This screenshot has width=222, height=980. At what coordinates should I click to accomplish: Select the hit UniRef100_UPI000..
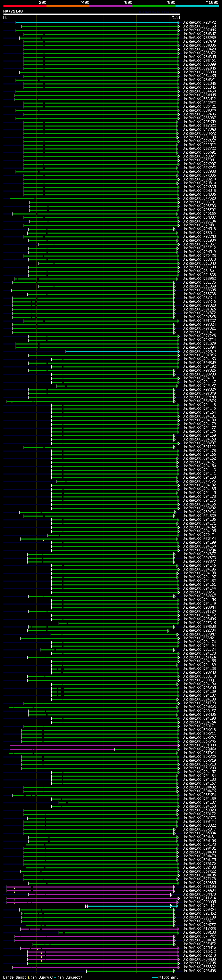tap(201, 746)
